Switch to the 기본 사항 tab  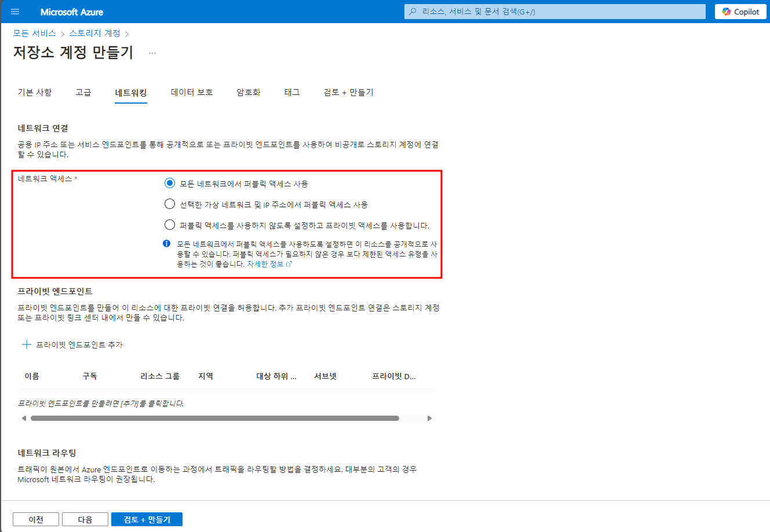click(x=35, y=92)
